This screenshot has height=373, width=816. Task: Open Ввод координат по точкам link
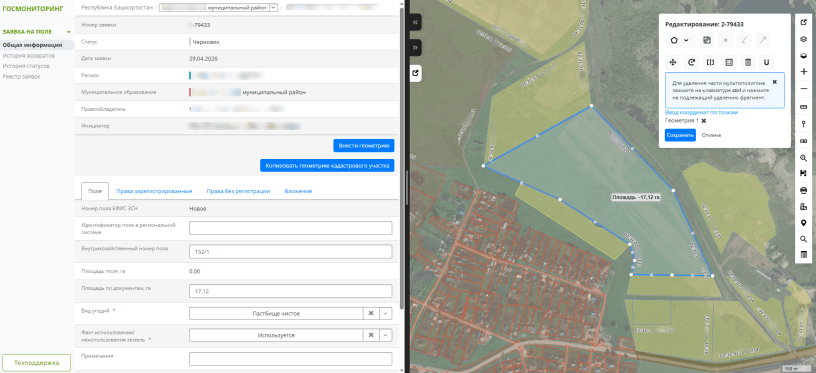701,112
